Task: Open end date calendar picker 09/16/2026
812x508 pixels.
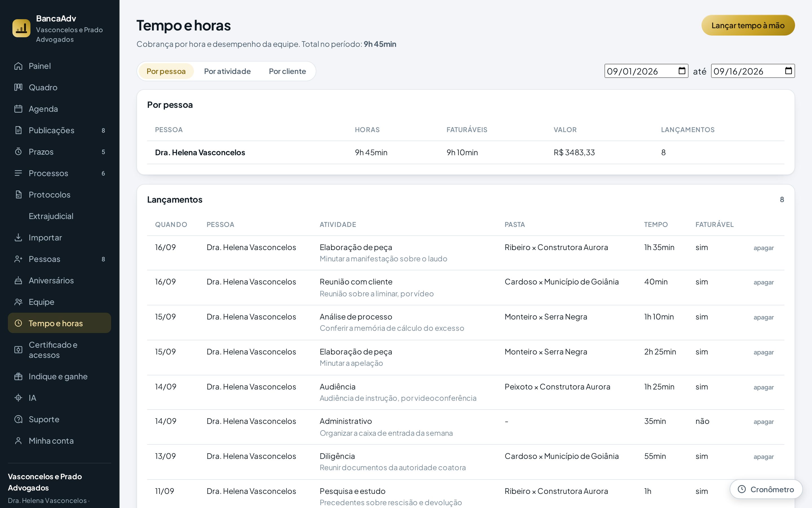Action: click(789, 71)
